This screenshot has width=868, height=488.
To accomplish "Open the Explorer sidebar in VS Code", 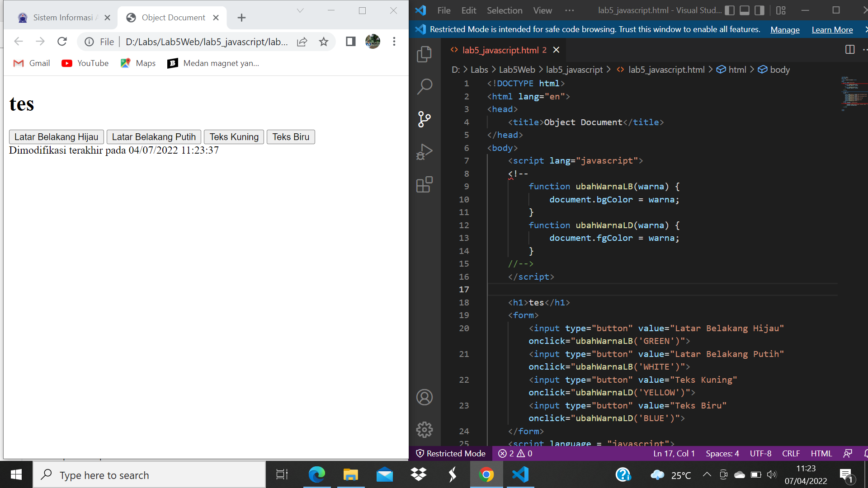I will [424, 54].
